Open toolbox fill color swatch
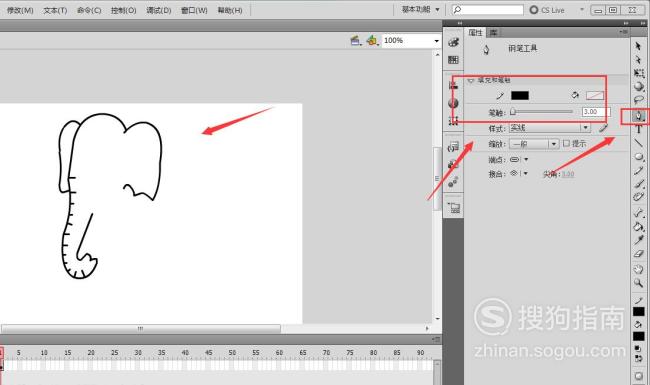The image size is (650, 385). pos(638,336)
